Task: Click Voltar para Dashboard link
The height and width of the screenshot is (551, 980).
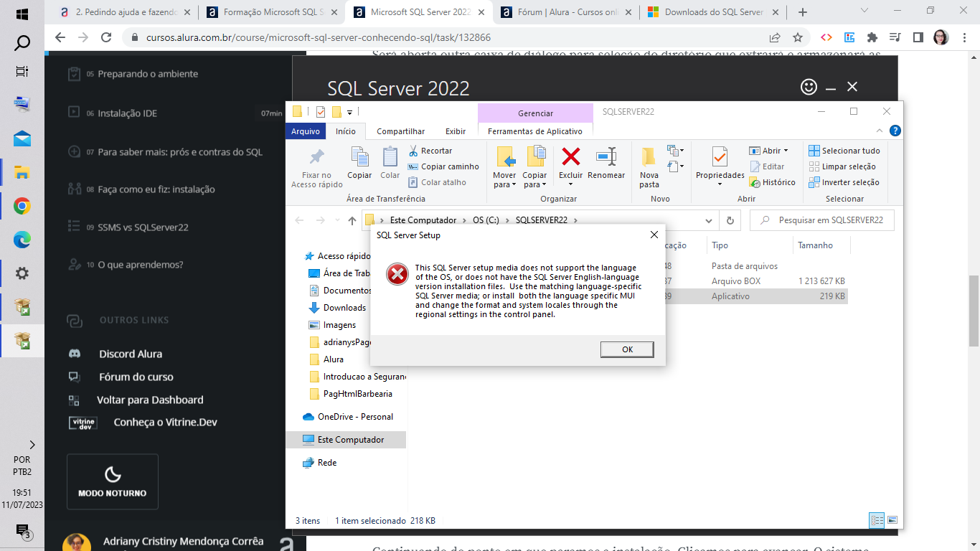Action: tap(150, 400)
